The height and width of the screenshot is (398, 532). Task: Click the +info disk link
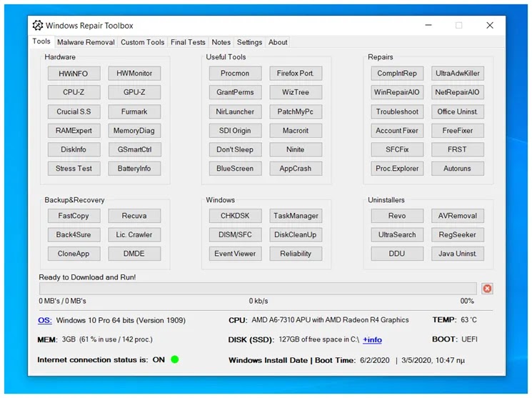pyautogui.click(x=372, y=339)
